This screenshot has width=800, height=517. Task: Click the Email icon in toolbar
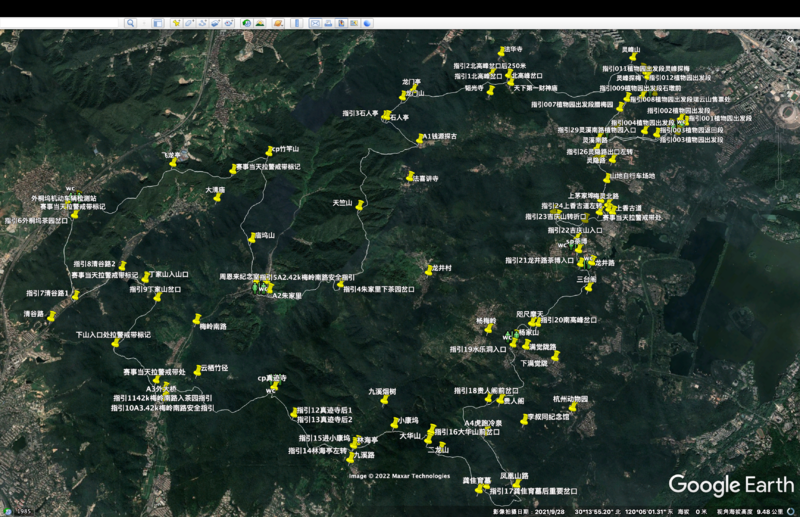314,22
